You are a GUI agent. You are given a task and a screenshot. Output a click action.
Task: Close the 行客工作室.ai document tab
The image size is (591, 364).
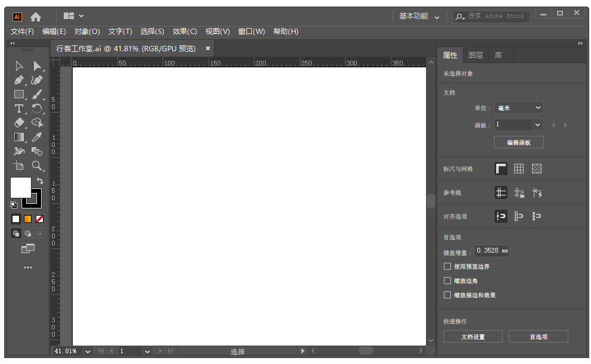(x=208, y=48)
